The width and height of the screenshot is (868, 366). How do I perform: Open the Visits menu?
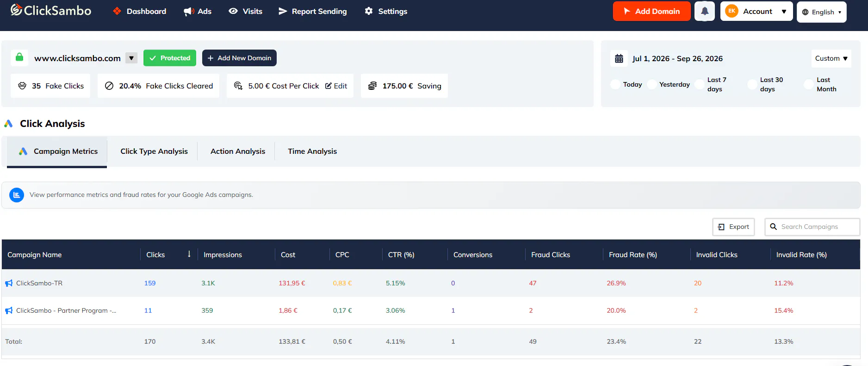[246, 11]
